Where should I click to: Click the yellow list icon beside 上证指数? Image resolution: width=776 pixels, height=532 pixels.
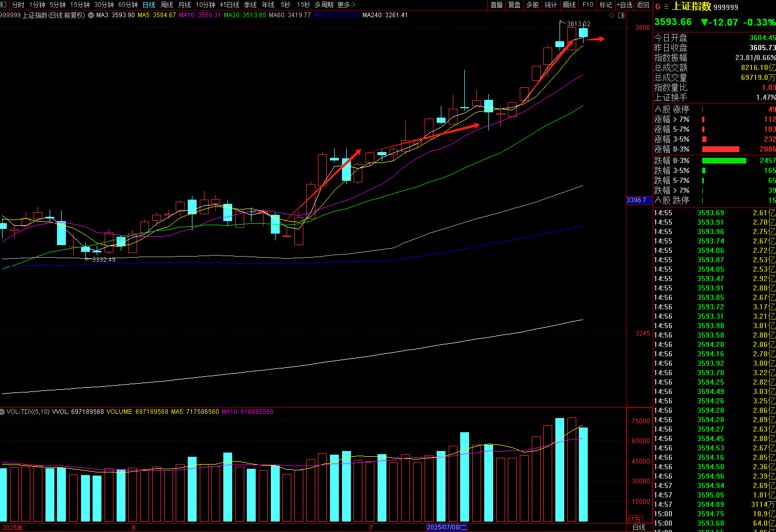click(x=666, y=7)
